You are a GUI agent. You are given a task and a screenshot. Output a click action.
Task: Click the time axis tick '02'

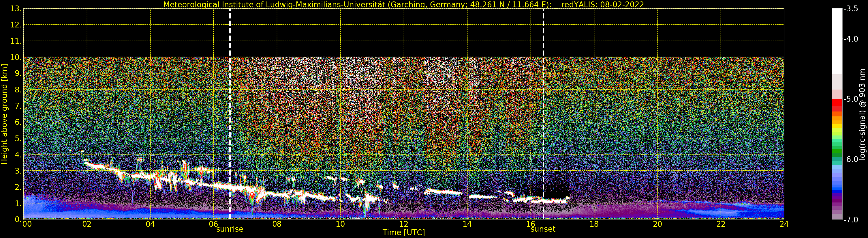[87, 224]
